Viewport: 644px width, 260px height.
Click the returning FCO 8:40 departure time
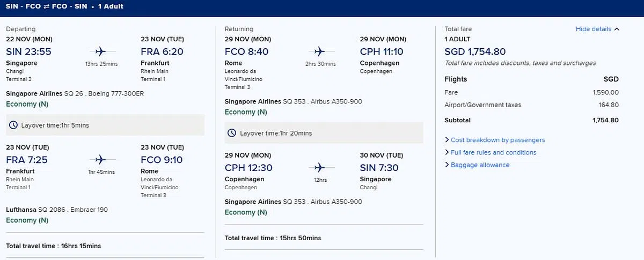click(246, 52)
